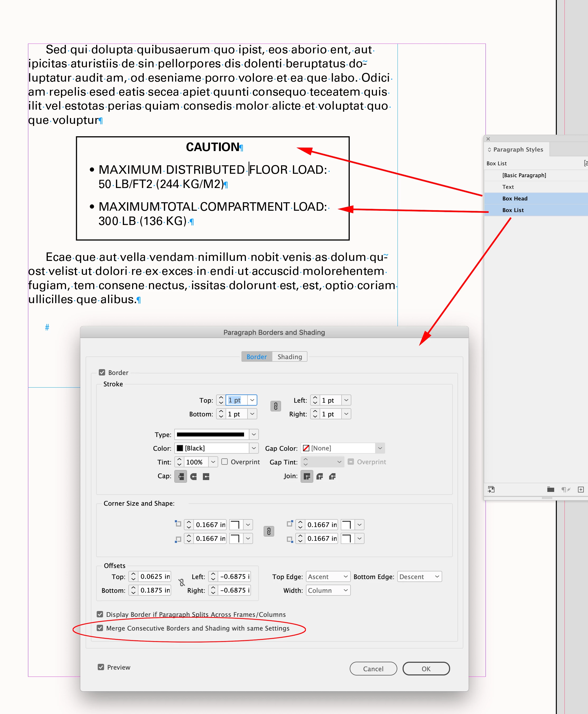Open the Top Edge Ascent dropdown
The width and height of the screenshot is (588, 714).
[x=328, y=576]
